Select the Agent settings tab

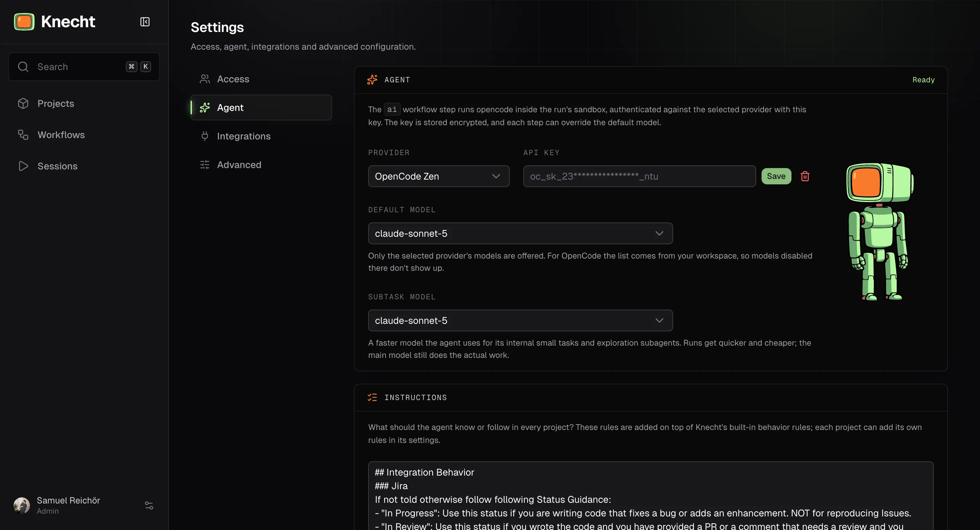point(261,107)
